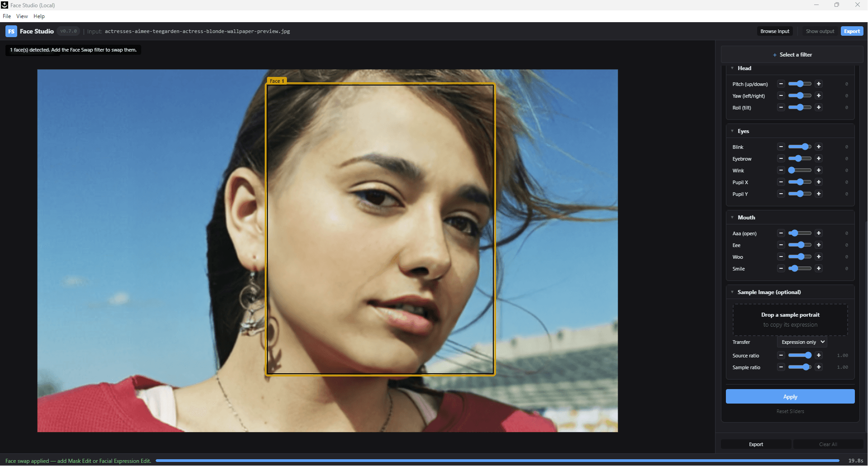This screenshot has height=466, width=868.
Task: Decrease Pupil Y with minus button
Action: [781, 194]
